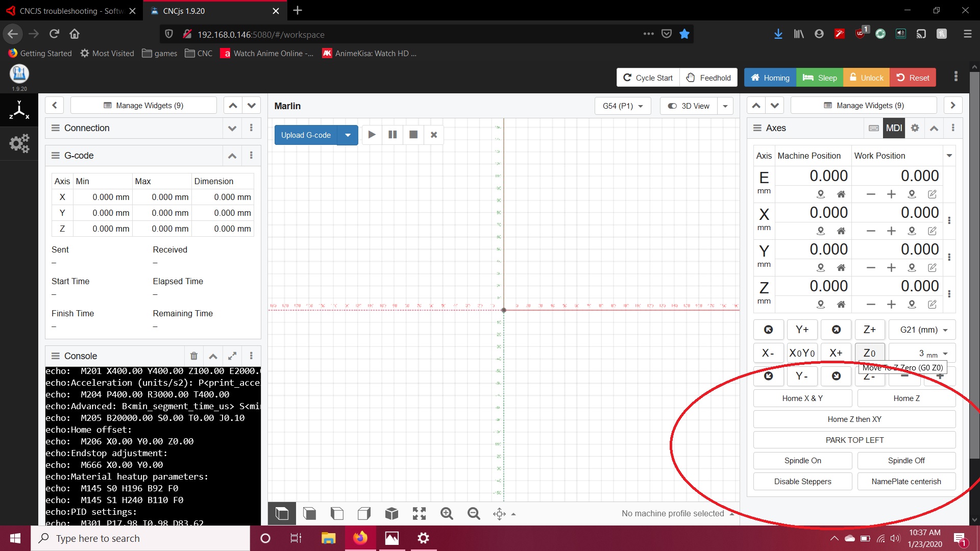Click the pause G-code icon
The width and height of the screenshot is (980, 551).
[393, 135]
